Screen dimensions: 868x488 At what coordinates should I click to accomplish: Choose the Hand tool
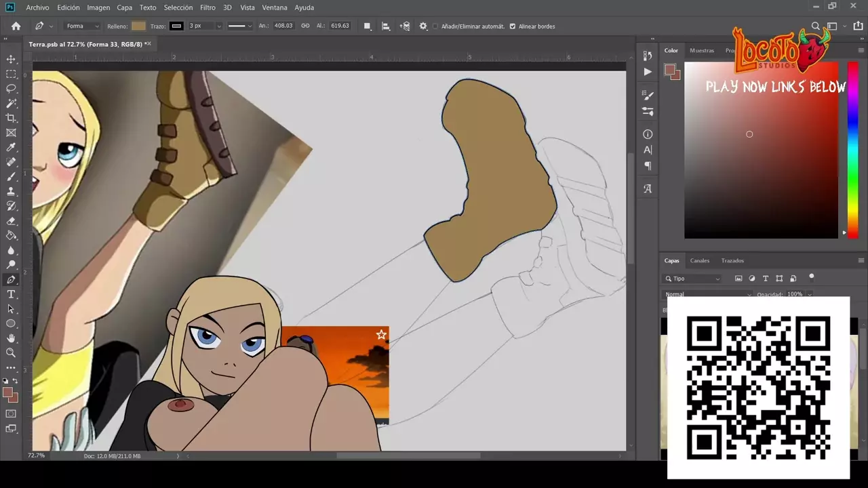coord(11,338)
